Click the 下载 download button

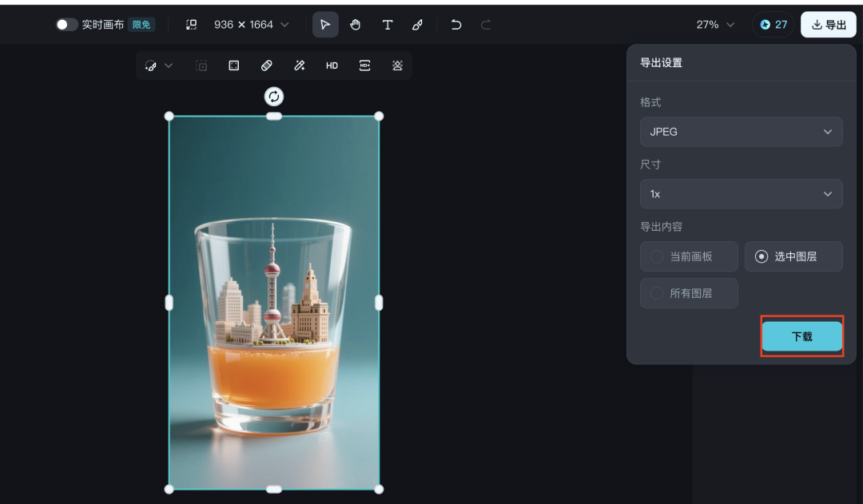[801, 336]
